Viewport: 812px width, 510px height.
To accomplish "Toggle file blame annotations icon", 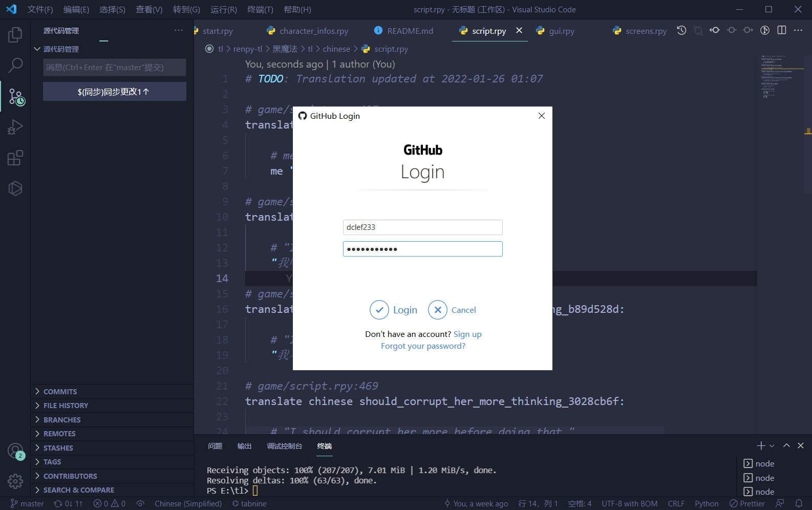I will point(765,30).
